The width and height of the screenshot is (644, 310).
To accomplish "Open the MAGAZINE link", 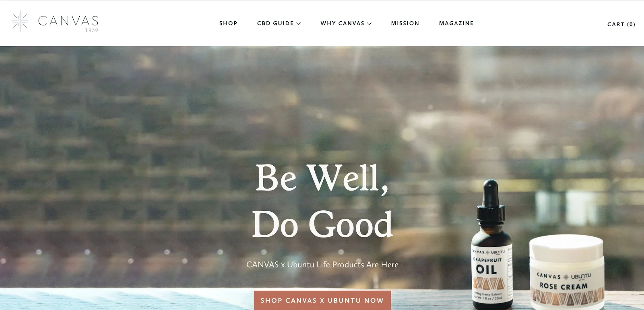I will point(456,23).
